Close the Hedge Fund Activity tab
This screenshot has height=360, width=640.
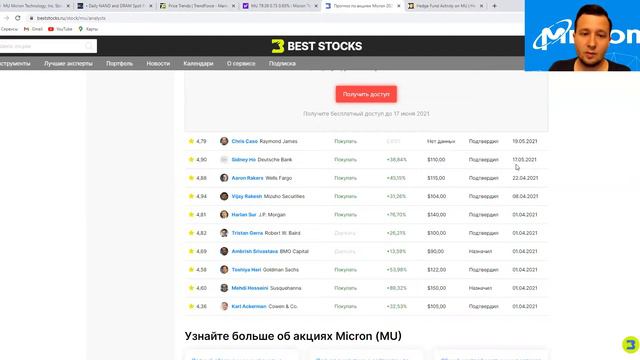(481, 6)
